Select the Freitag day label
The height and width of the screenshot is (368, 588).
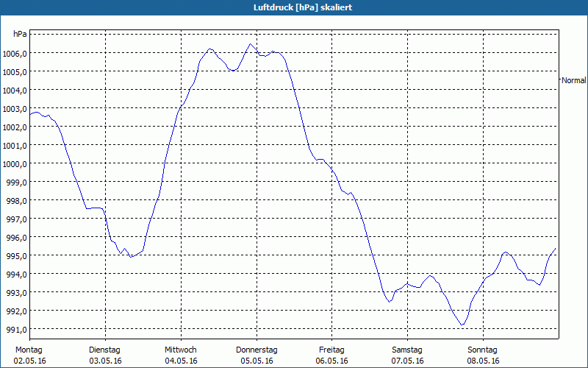[x=331, y=350]
